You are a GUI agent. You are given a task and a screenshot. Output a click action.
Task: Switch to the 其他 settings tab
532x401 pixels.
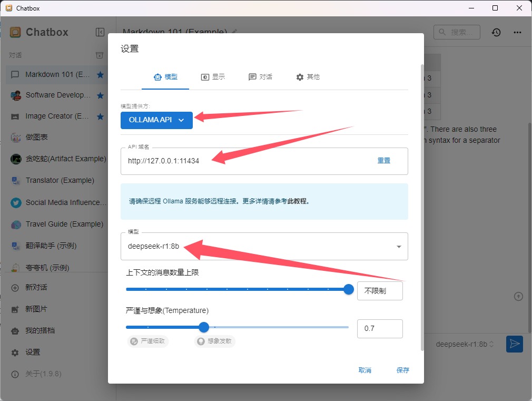click(308, 77)
